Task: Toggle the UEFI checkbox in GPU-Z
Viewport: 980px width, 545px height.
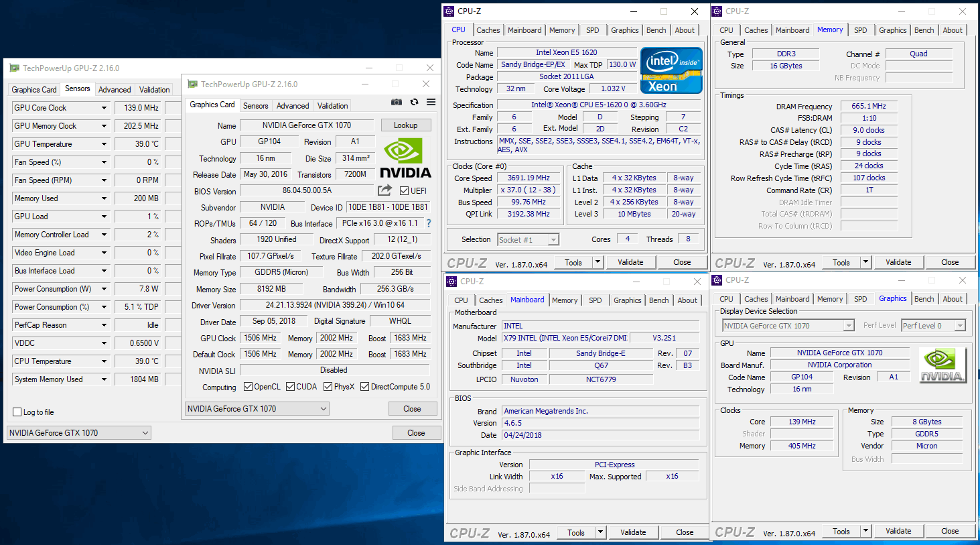Action: 404,191
